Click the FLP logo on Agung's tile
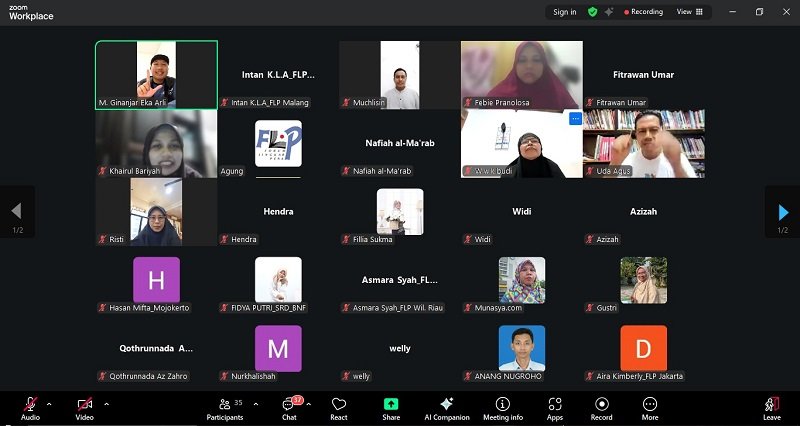Viewport: 800px width, 426px height. click(278, 143)
